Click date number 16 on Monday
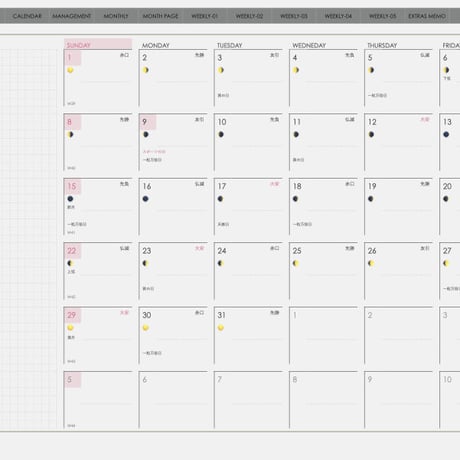460x460 pixels. click(147, 186)
